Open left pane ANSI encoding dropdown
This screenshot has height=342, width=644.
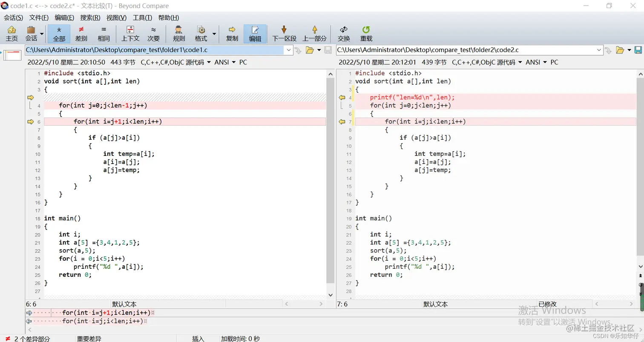(x=225, y=62)
